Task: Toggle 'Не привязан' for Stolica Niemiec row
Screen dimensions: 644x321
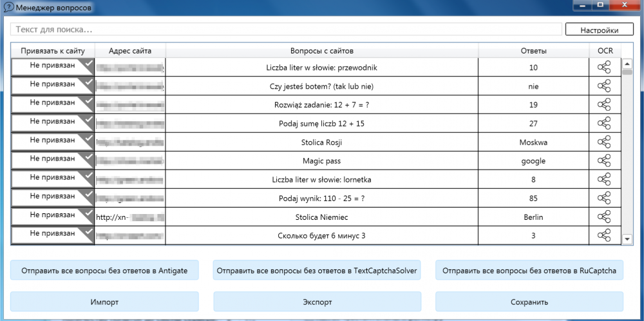Action: [x=53, y=216]
